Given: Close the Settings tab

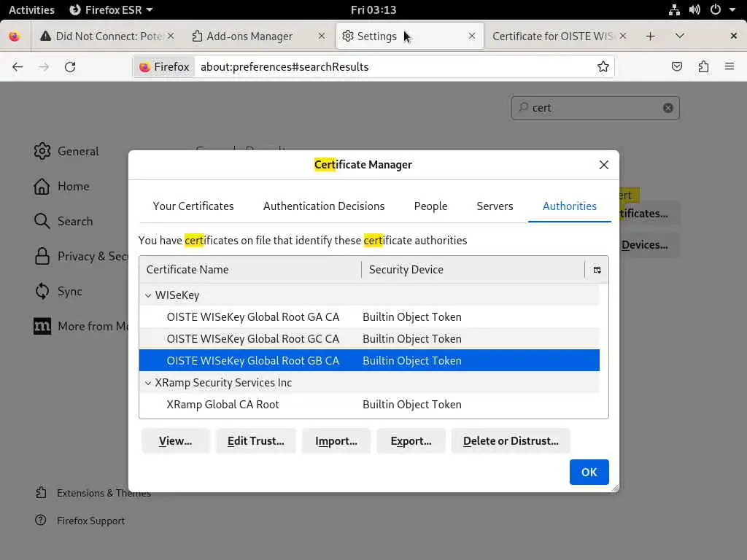Looking at the screenshot, I should (472, 36).
